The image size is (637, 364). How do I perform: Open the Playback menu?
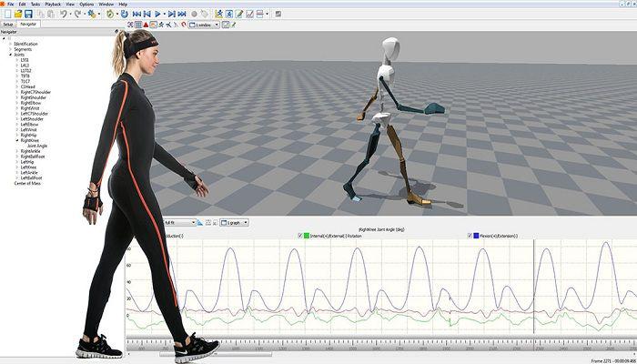[53, 4]
